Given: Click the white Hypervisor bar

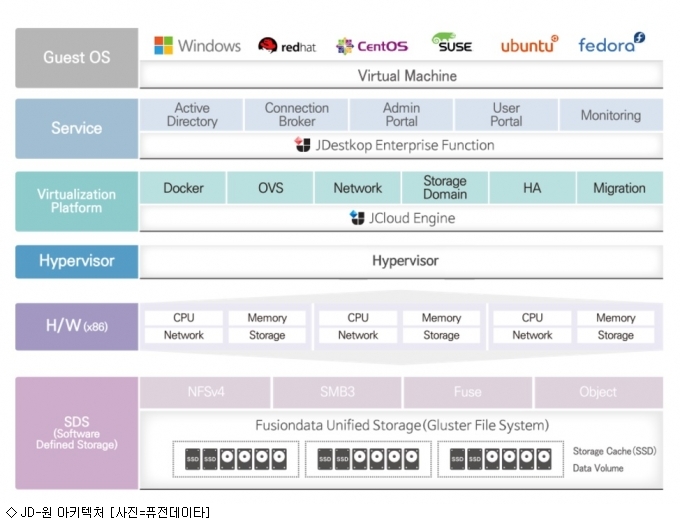Looking at the screenshot, I should click(401, 262).
